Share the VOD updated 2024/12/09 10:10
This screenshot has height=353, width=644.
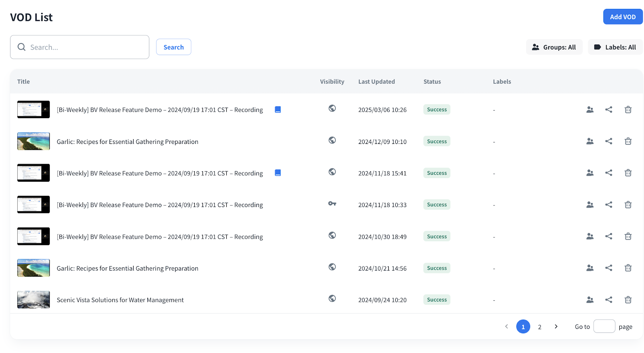(609, 141)
